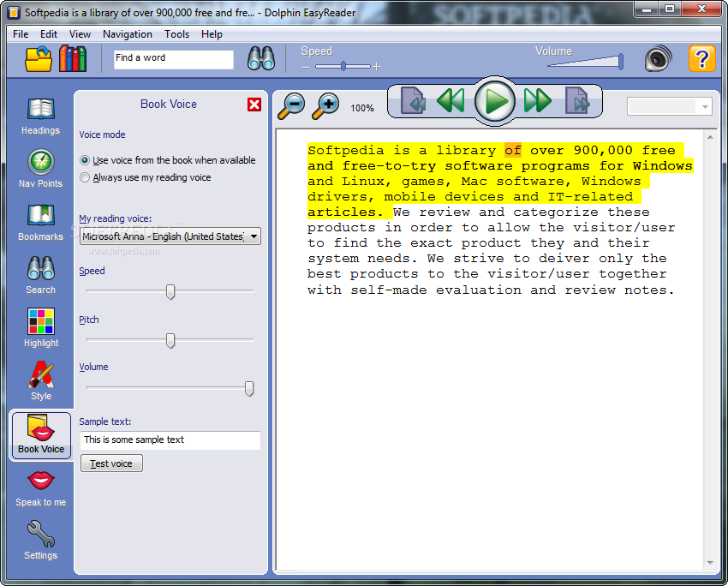Open the Edit menu
The image size is (728, 586).
[48, 34]
